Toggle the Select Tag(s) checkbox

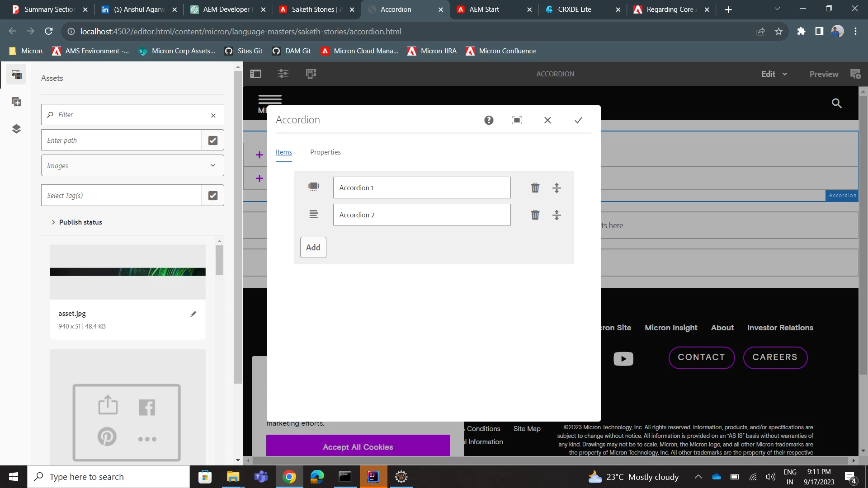pos(213,196)
